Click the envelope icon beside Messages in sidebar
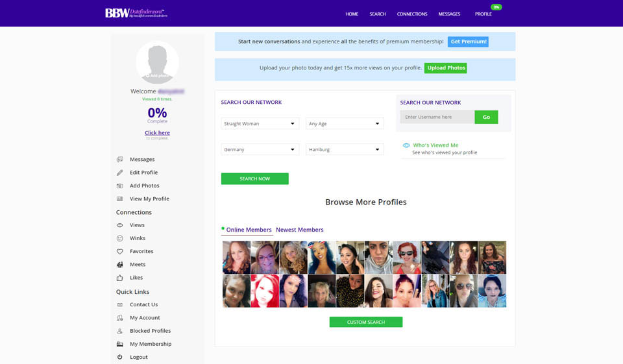The image size is (623, 364). 119,160
